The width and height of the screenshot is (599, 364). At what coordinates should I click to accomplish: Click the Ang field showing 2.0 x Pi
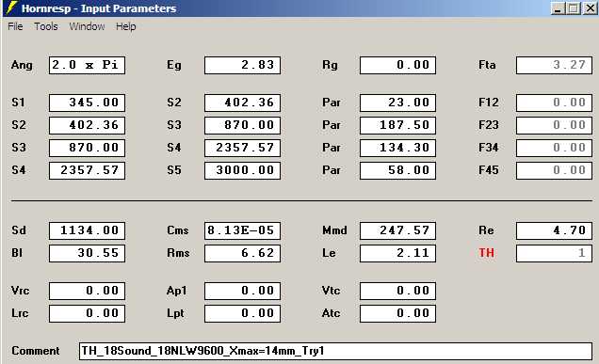[x=87, y=65]
